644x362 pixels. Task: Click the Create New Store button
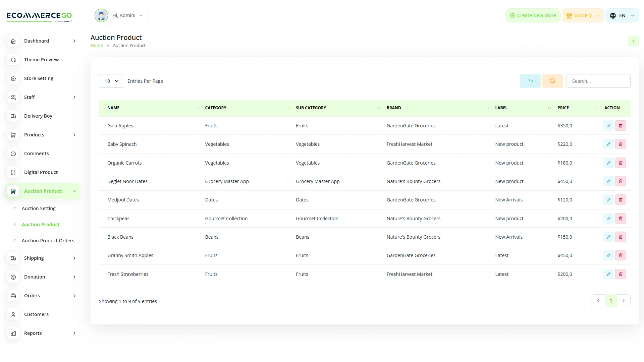click(x=533, y=15)
